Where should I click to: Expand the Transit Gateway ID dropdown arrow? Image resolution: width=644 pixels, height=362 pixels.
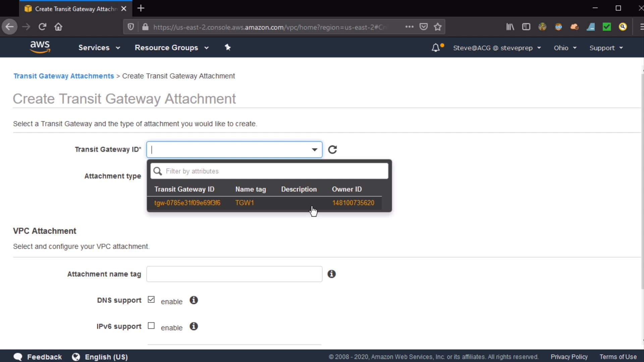314,149
